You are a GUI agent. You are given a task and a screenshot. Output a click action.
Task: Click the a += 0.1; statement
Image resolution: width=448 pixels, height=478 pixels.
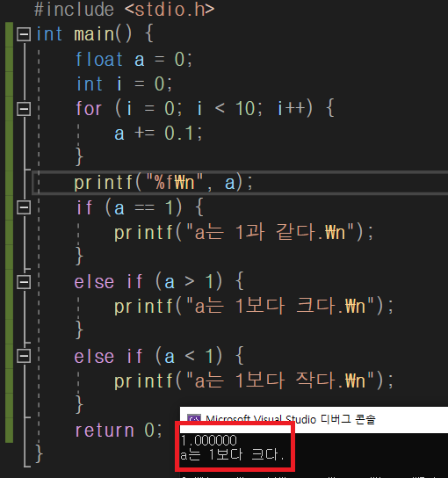click(158, 134)
